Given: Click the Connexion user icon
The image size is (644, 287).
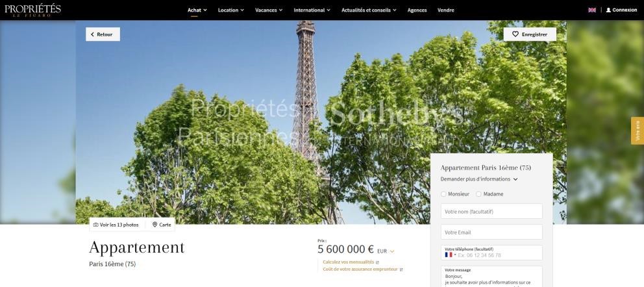Looking at the screenshot, I should click(x=608, y=10).
